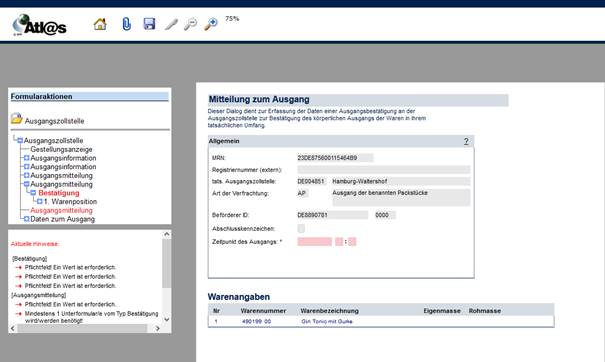Viewport: 605px width, 362px height.
Task: Click the hints panel vertical scrollbar thumb
Action: tap(166, 263)
